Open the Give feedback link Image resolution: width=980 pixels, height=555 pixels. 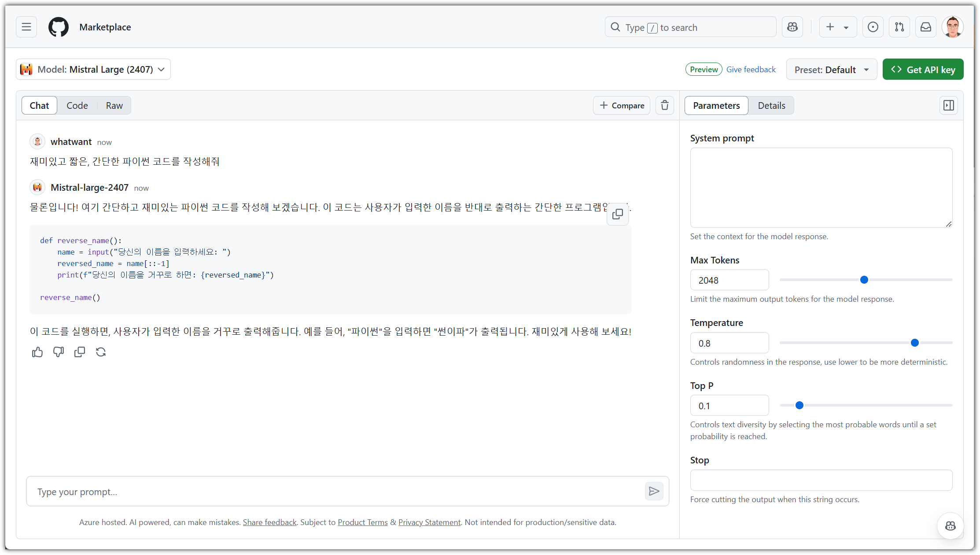(751, 69)
